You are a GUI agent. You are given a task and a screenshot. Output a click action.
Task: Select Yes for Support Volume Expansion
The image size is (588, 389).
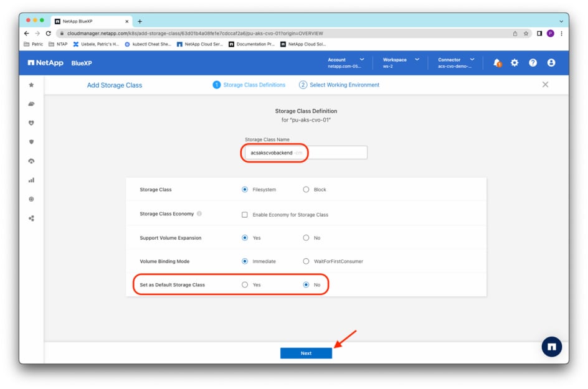click(x=245, y=238)
